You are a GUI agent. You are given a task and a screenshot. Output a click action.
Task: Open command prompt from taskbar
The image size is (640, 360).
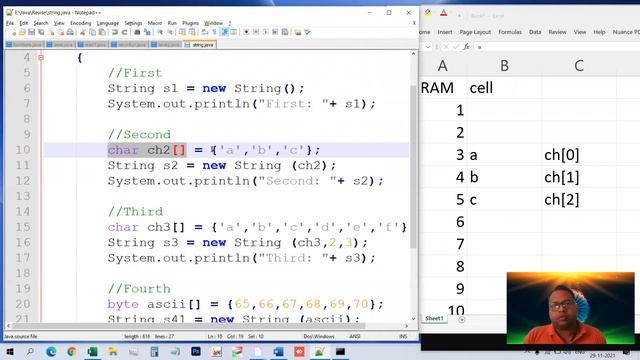tap(340, 351)
